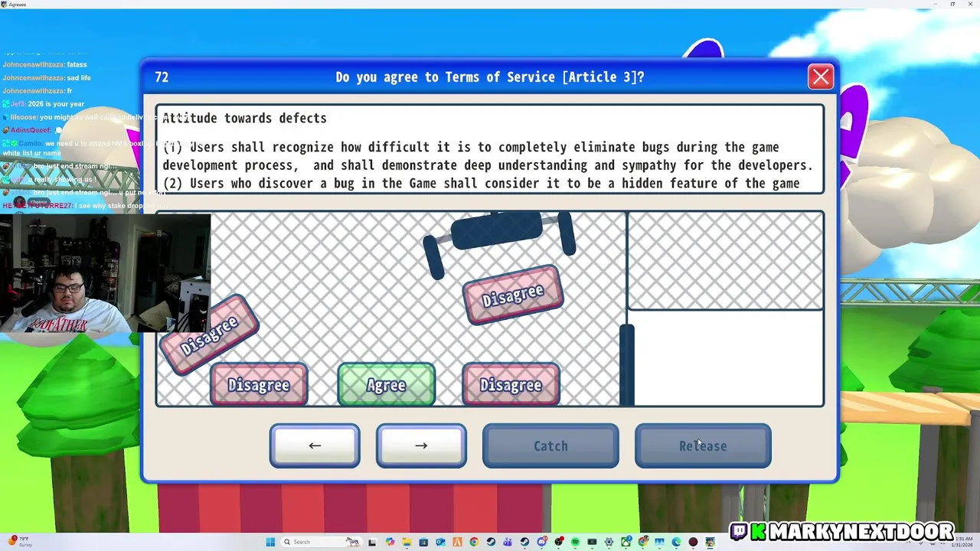Click the Catch button
This screenshot has height=551, width=980.
[x=550, y=445]
